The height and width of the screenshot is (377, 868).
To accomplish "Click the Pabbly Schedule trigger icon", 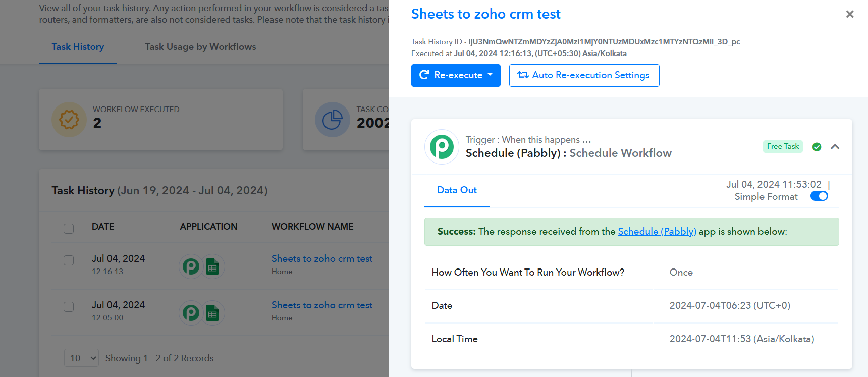I will 442,147.
